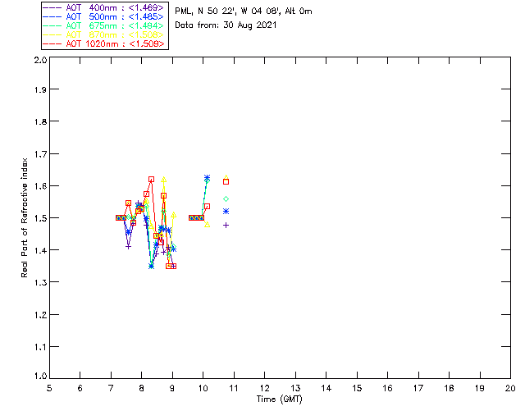
Task: Click the x-axis tick label 18
Action: [x=449, y=388]
